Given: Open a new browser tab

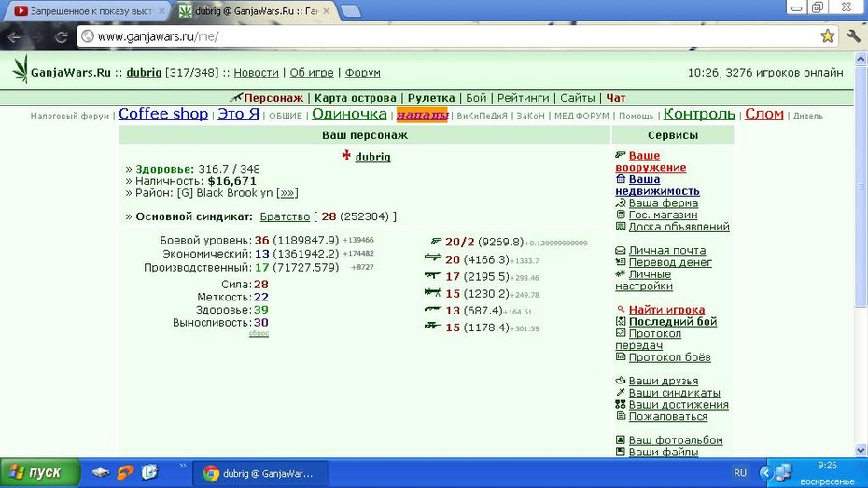Looking at the screenshot, I should (x=350, y=11).
